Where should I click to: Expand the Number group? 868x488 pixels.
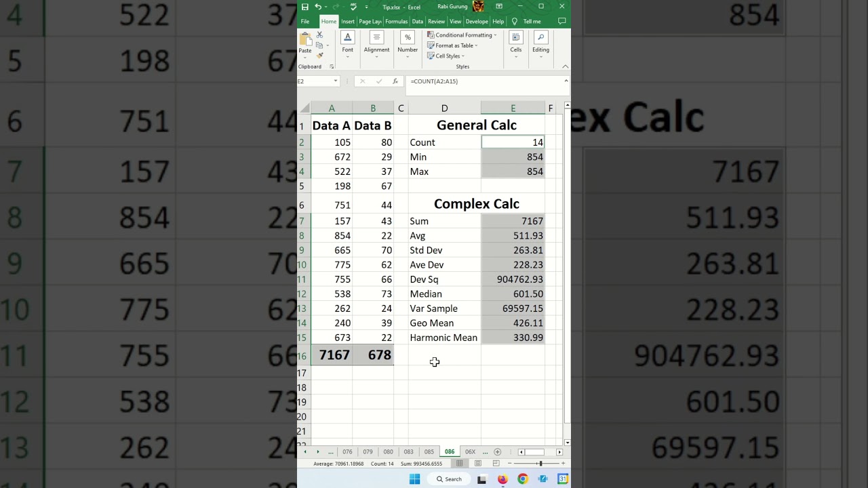pos(408,45)
